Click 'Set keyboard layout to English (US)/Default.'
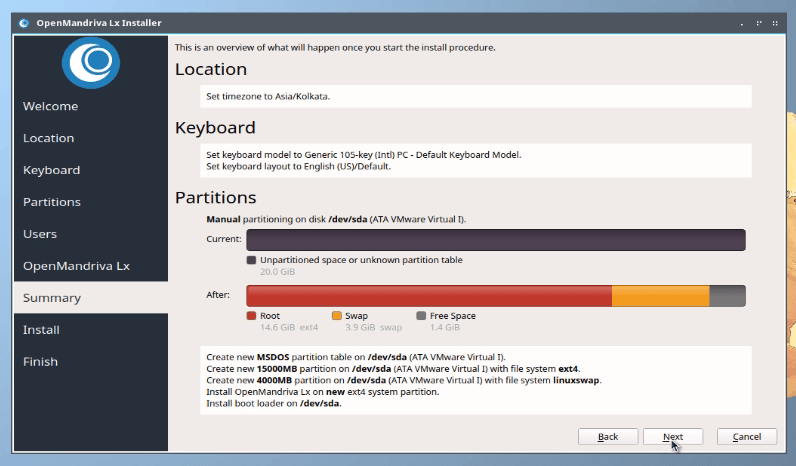The height and width of the screenshot is (466, 796). pyautogui.click(x=298, y=167)
